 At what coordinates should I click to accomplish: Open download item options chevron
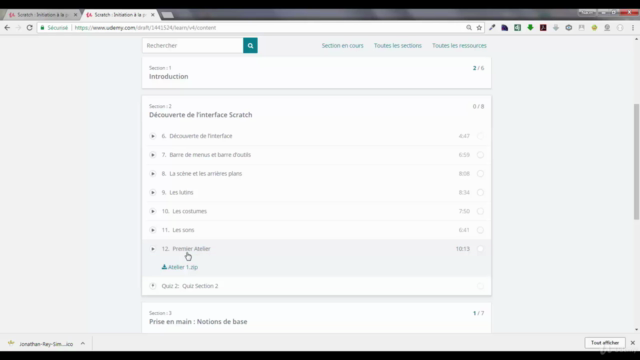tap(83, 343)
